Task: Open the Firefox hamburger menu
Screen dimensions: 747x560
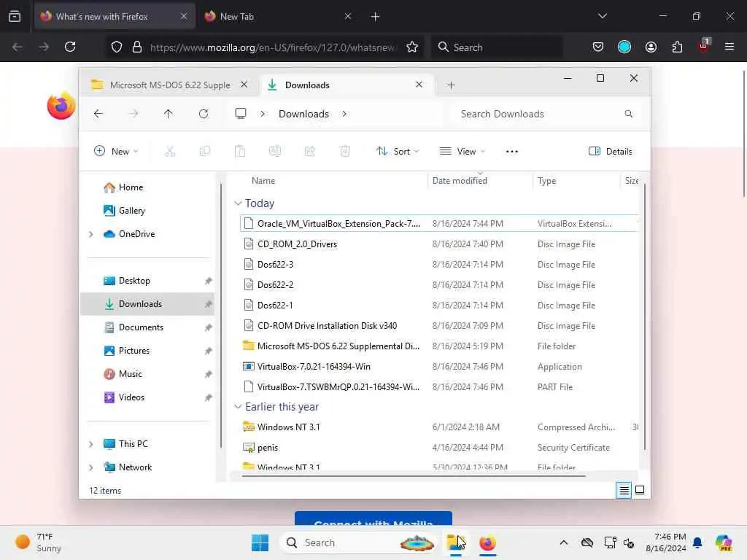Action: pyautogui.click(x=729, y=47)
